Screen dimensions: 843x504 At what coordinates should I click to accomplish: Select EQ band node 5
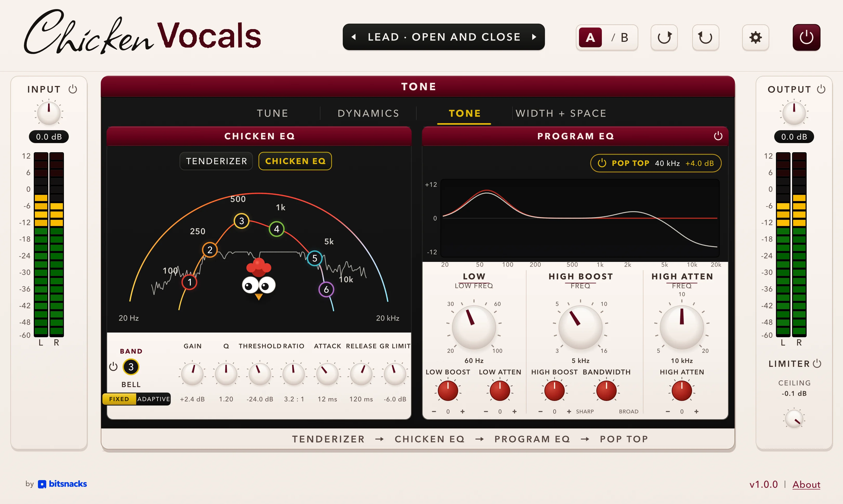click(314, 258)
